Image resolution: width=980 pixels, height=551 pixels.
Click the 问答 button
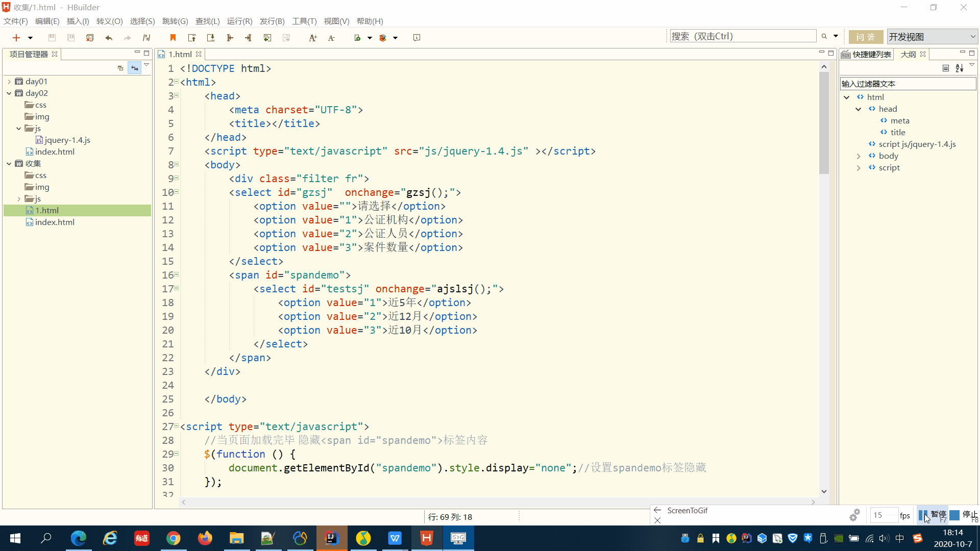click(x=866, y=37)
